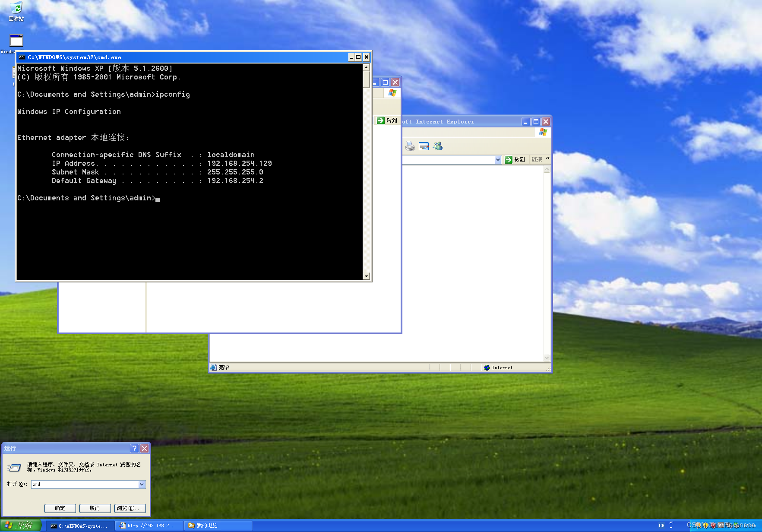
Task: Click the localdomain DNS suffix text
Action: pyautogui.click(x=231, y=155)
